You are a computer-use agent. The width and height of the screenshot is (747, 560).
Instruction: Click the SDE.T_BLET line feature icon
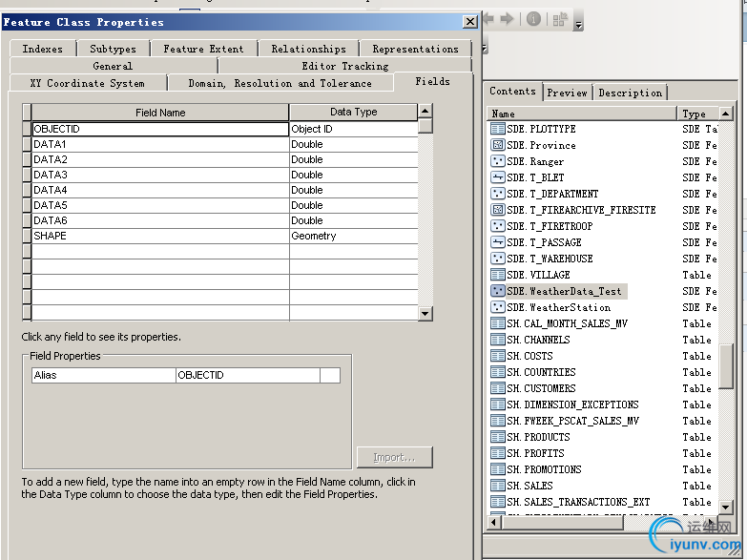tap(498, 177)
